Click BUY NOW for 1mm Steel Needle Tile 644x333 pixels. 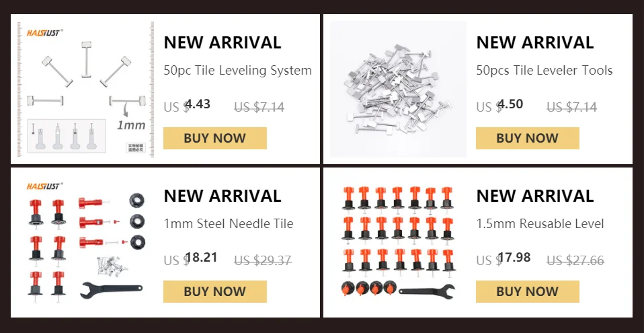(215, 291)
